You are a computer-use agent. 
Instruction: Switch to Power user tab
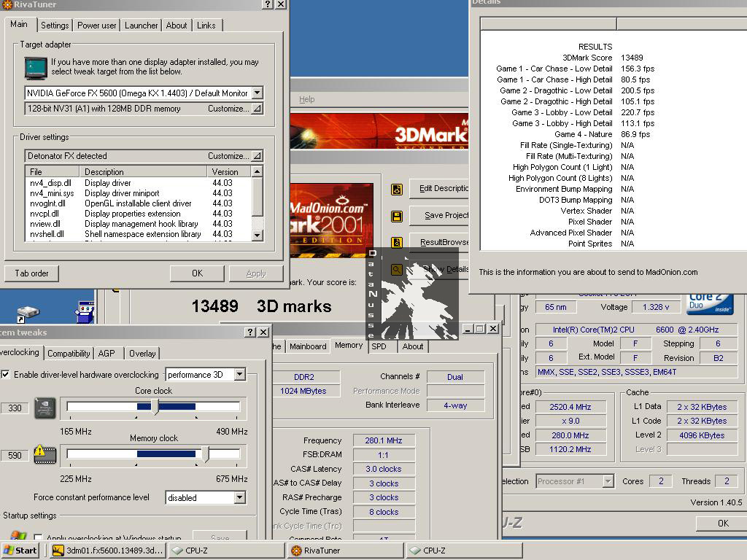pyautogui.click(x=97, y=26)
